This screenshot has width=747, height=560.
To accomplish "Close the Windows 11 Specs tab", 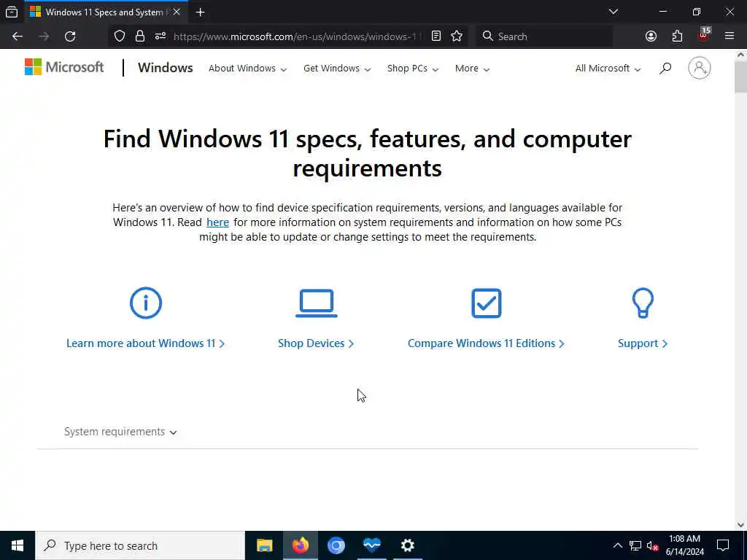I will coord(177,12).
